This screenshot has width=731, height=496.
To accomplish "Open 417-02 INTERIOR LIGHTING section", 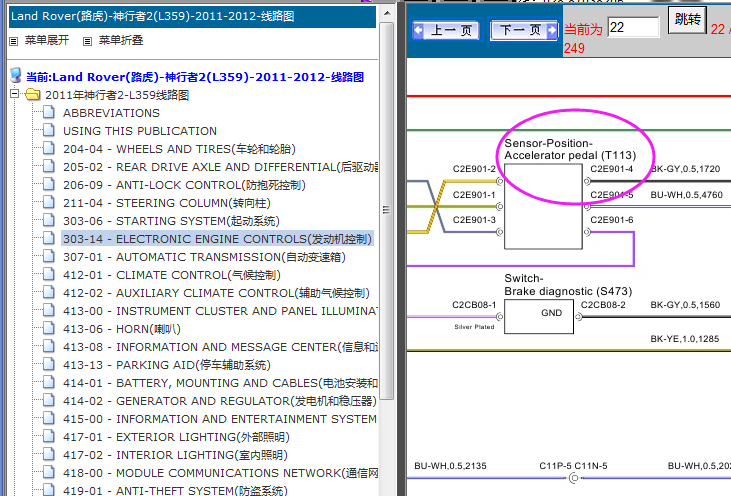I will pos(175,455).
